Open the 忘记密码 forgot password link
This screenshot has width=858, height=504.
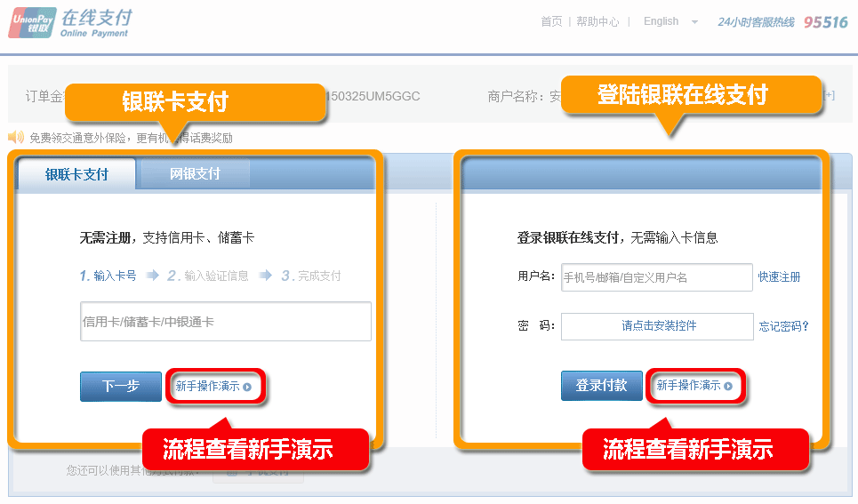tap(783, 326)
